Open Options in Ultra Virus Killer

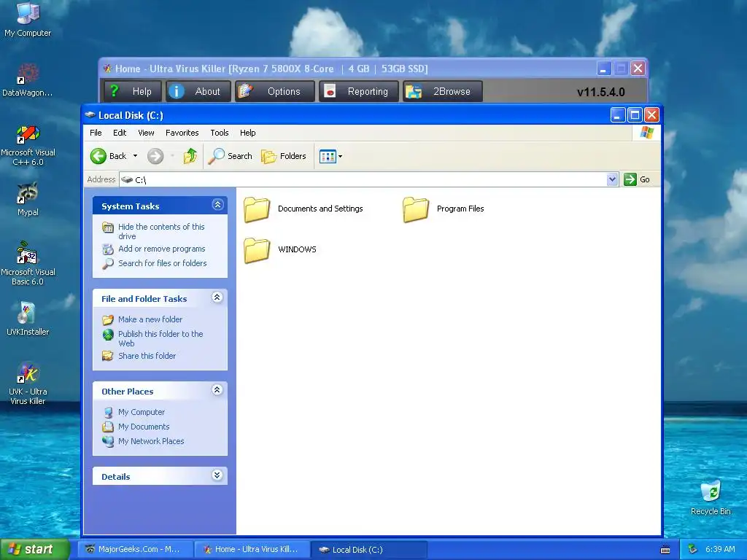(x=275, y=91)
